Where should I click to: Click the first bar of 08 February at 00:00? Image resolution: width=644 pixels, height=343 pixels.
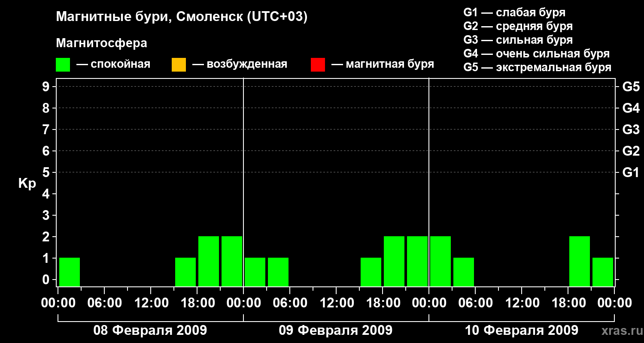(x=70, y=272)
